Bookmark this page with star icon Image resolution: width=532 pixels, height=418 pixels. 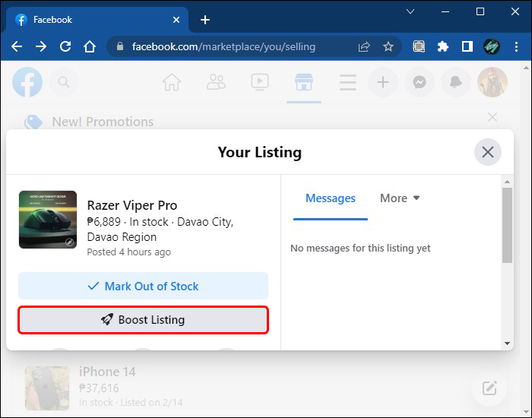coord(388,46)
